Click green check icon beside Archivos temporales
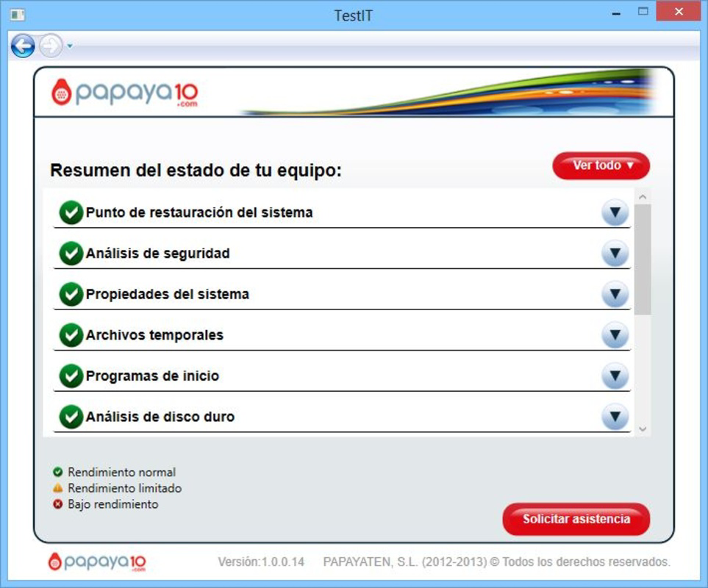708x588 pixels. coord(71,335)
